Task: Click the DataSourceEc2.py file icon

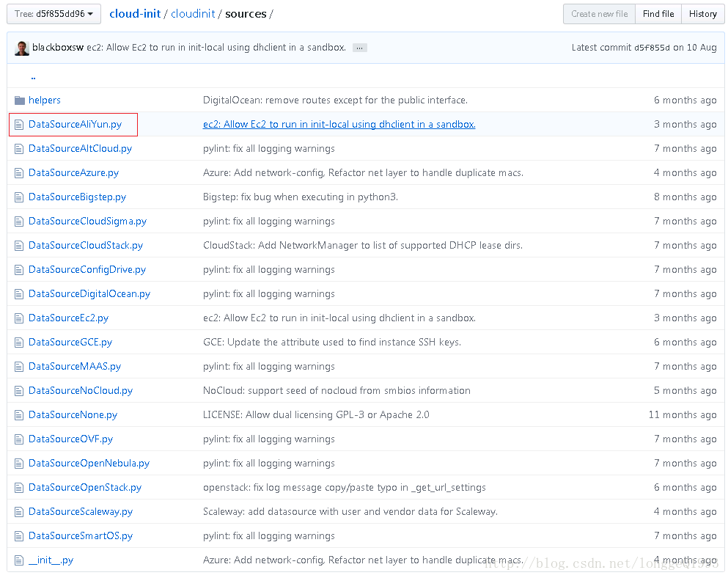Action: (x=19, y=318)
